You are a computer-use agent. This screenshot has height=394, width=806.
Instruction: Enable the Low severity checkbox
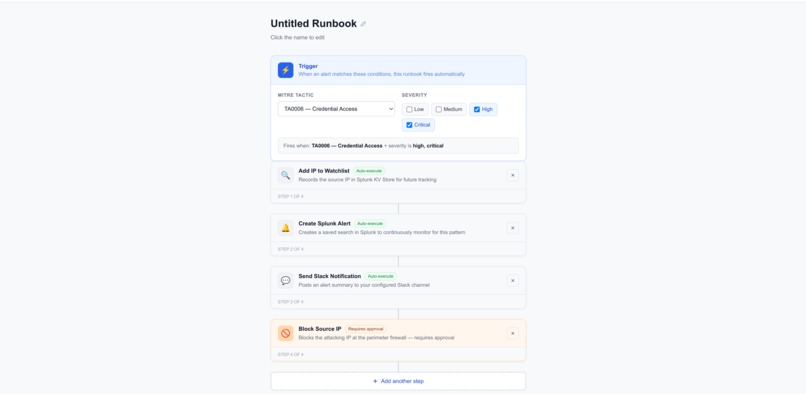pos(409,110)
